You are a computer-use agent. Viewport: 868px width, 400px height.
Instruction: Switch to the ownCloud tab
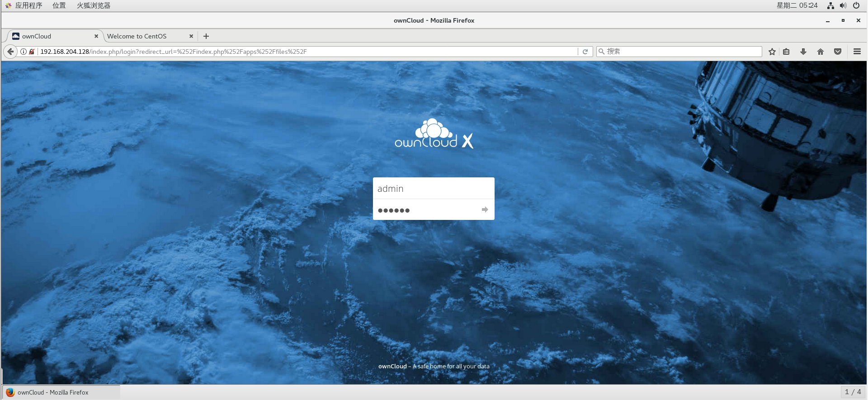pyautogui.click(x=54, y=36)
